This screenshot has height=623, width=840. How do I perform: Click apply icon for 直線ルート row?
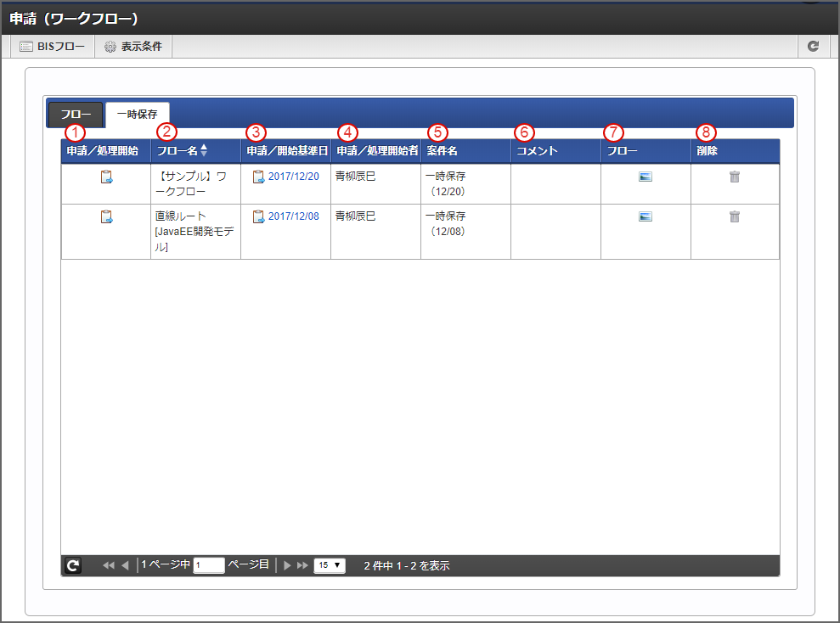click(x=106, y=216)
